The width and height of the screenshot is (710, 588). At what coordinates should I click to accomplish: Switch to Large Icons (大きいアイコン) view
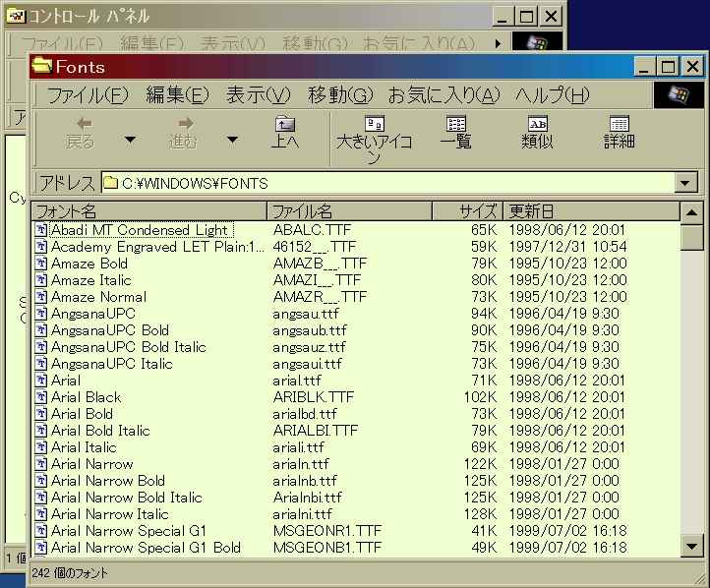(x=375, y=140)
